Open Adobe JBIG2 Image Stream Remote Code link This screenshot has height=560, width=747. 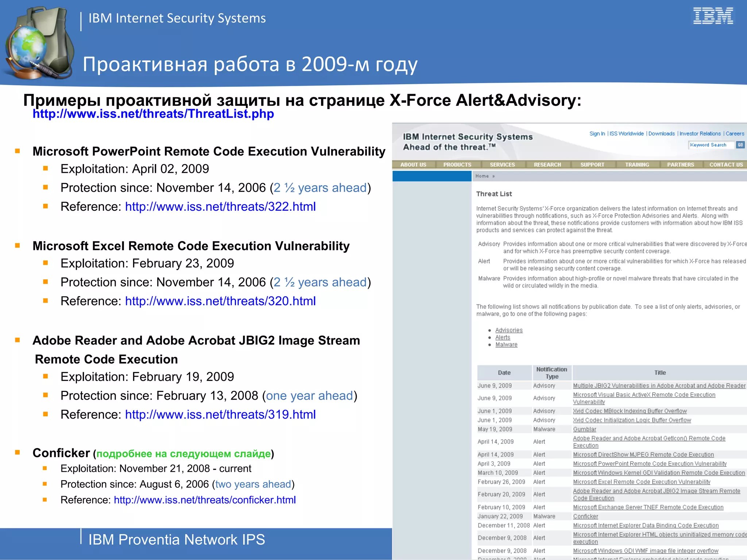click(x=657, y=495)
